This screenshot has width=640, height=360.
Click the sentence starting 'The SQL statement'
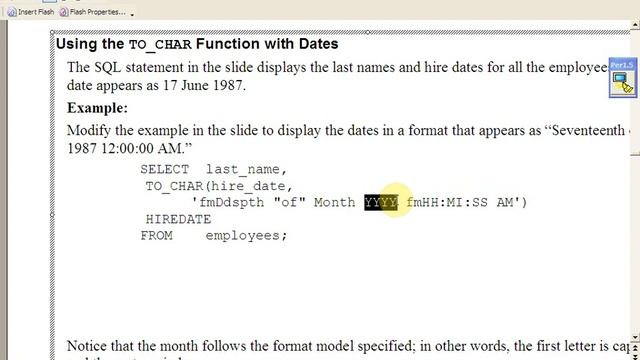[338, 67]
